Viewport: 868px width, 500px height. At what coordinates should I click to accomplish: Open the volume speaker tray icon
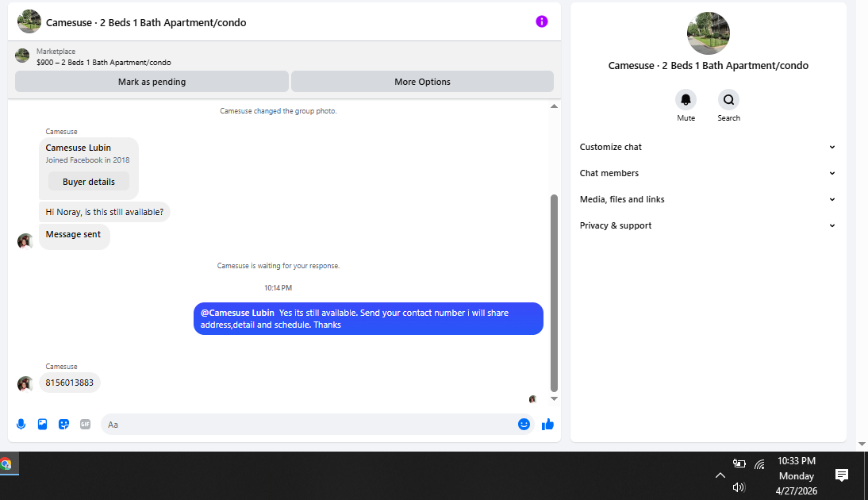(739, 487)
